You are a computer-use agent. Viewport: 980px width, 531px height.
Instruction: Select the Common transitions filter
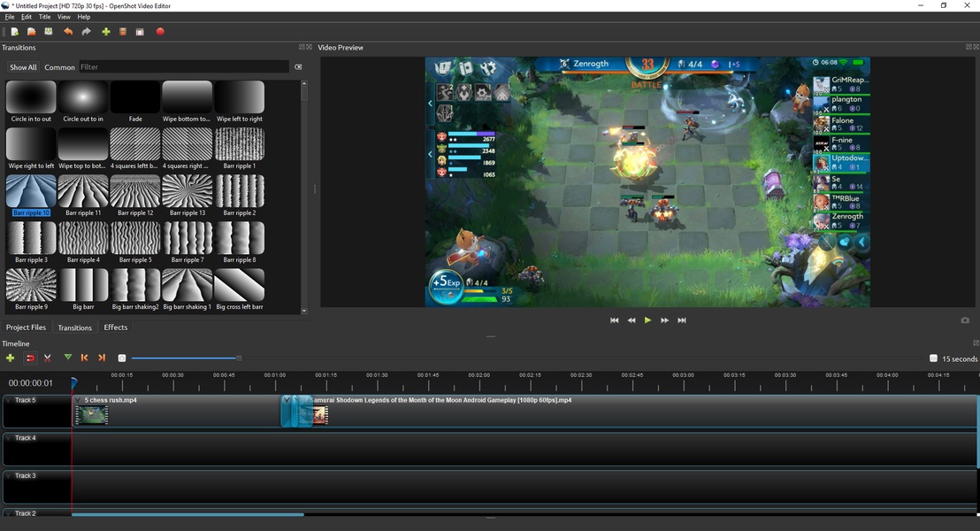click(59, 67)
